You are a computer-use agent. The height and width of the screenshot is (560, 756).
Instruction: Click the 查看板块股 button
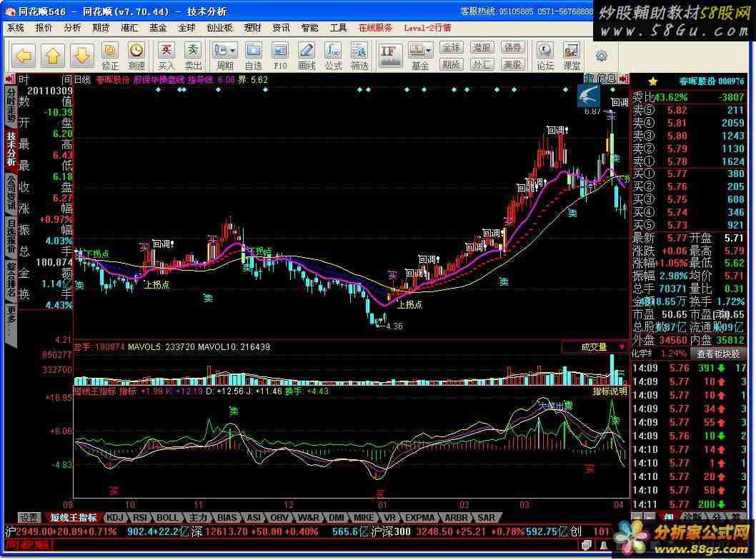[x=718, y=354]
